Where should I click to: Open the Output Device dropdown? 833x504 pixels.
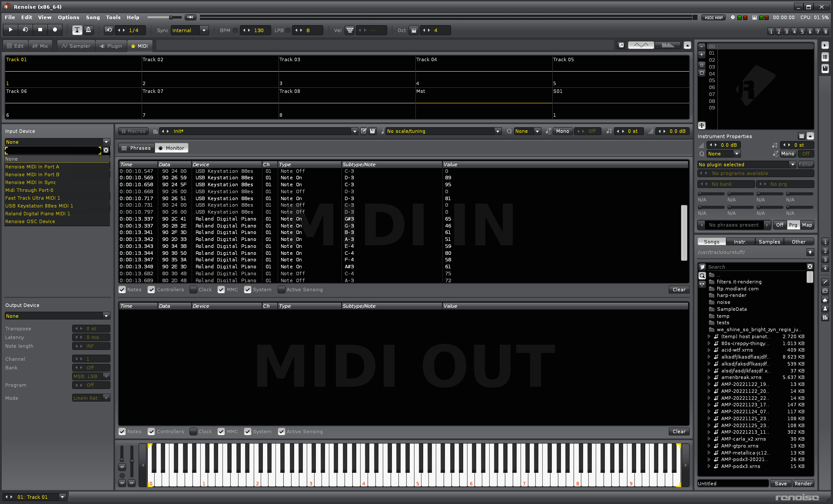click(57, 316)
